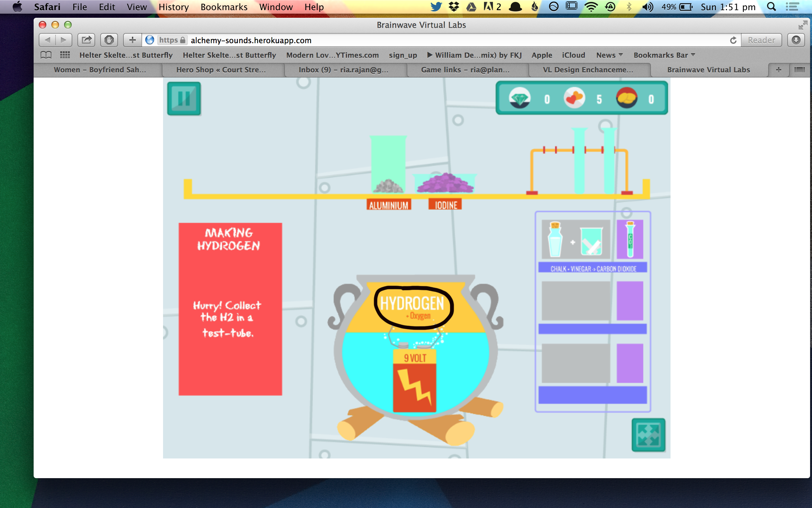
Task: Click the diamond gem score icon
Action: tap(520, 98)
